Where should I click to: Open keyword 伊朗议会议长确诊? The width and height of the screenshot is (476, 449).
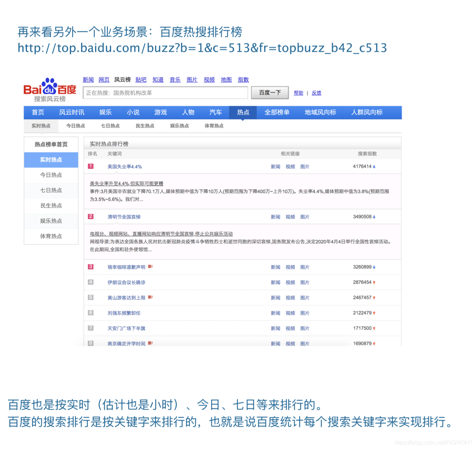(126, 283)
